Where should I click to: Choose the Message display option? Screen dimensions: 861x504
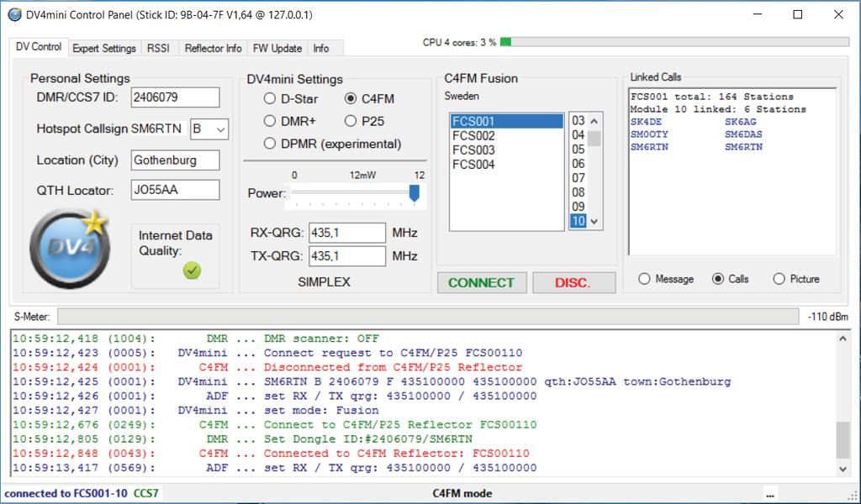(645, 279)
